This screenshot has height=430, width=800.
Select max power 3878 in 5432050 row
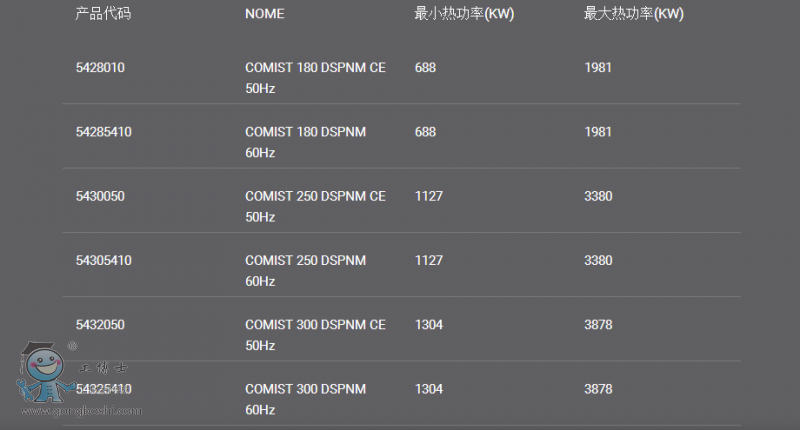click(598, 325)
